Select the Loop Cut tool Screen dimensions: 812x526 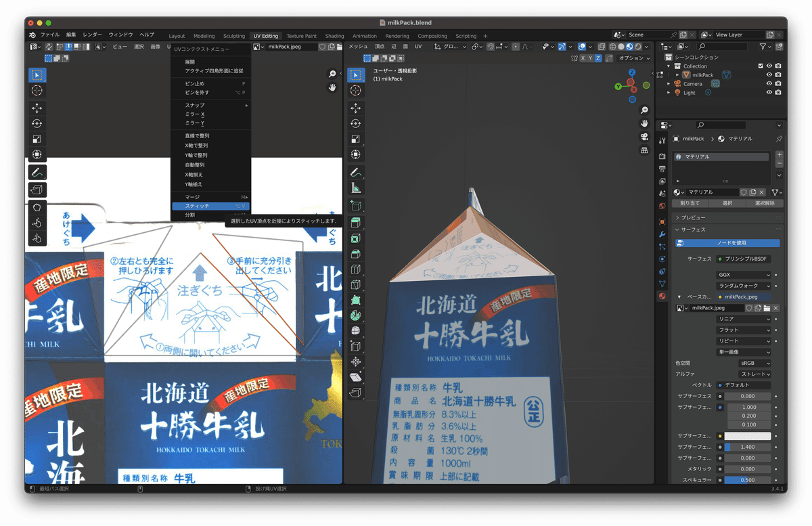click(356, 269)
